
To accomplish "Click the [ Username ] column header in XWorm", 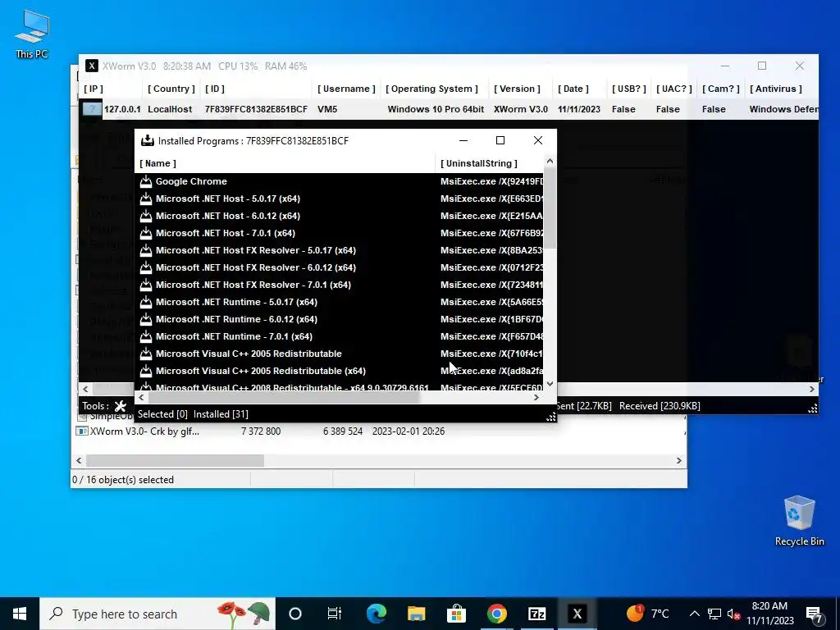I will click(346, 89).
